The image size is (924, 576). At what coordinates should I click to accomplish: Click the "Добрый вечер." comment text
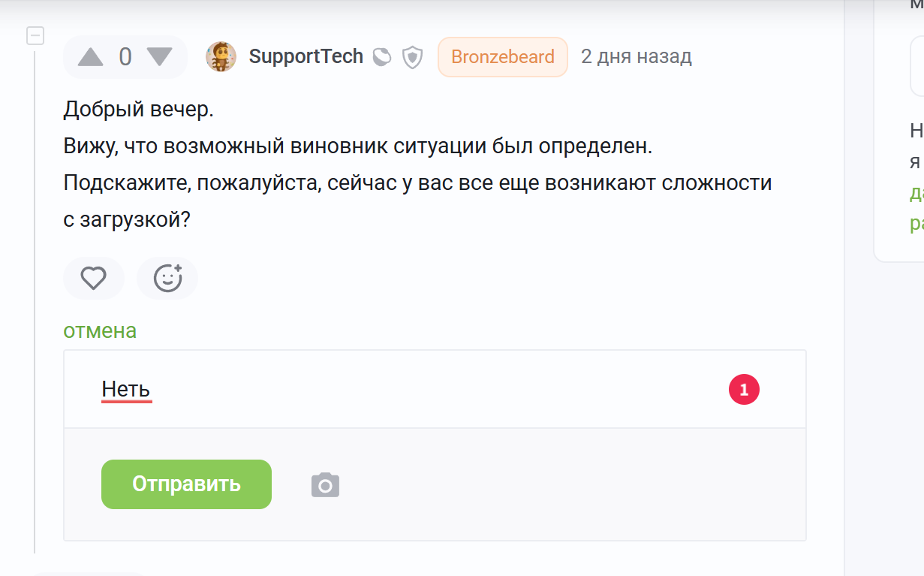tap(138, 110)
